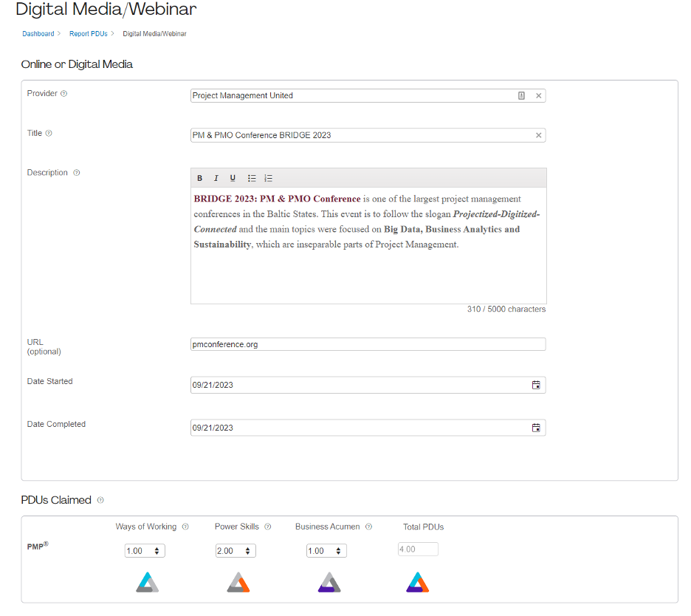The width and height of the screenshot is (691, 616).
Task: Click the Date Started input field
Action: 368,385
